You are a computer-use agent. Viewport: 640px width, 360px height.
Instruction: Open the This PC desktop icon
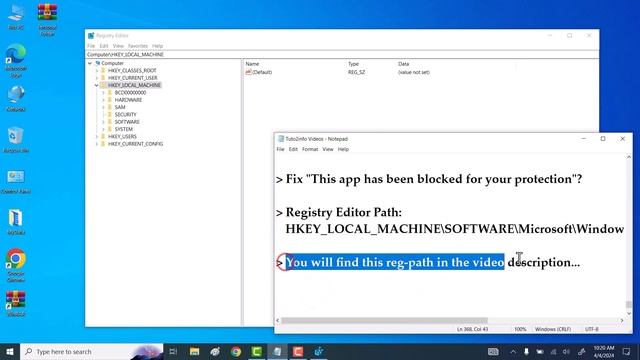click(x=16, y=16)
